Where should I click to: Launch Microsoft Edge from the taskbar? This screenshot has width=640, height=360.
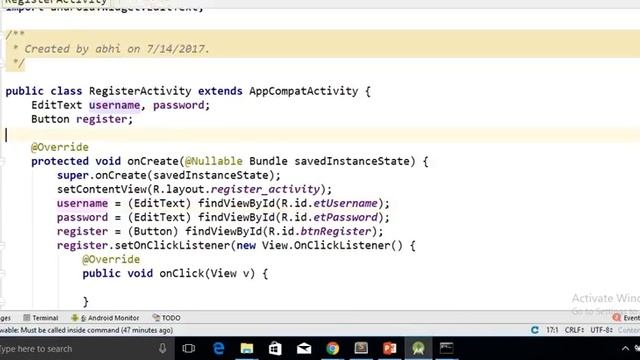tap(219, 348)
